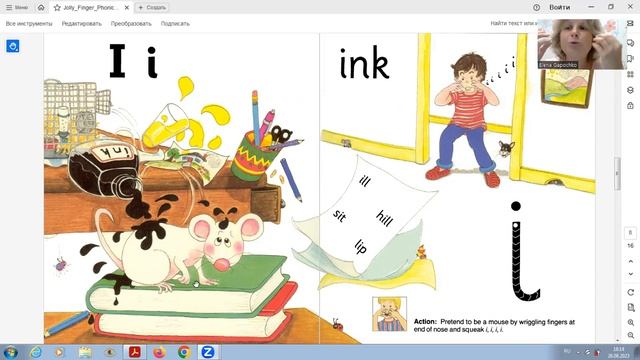Click the word "ill" on the paper
Image resolution: width=640 pixels, height=360 pixels.
(x=365, y=180)
